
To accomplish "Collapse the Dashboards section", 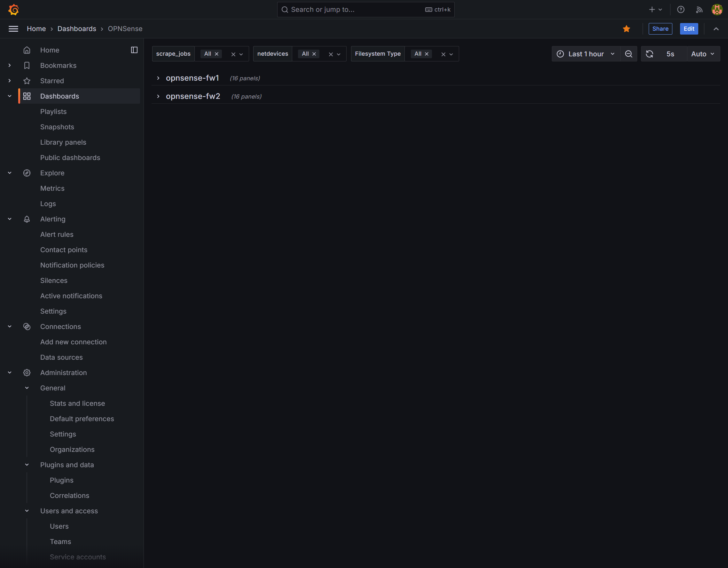I will click(10, 96).
